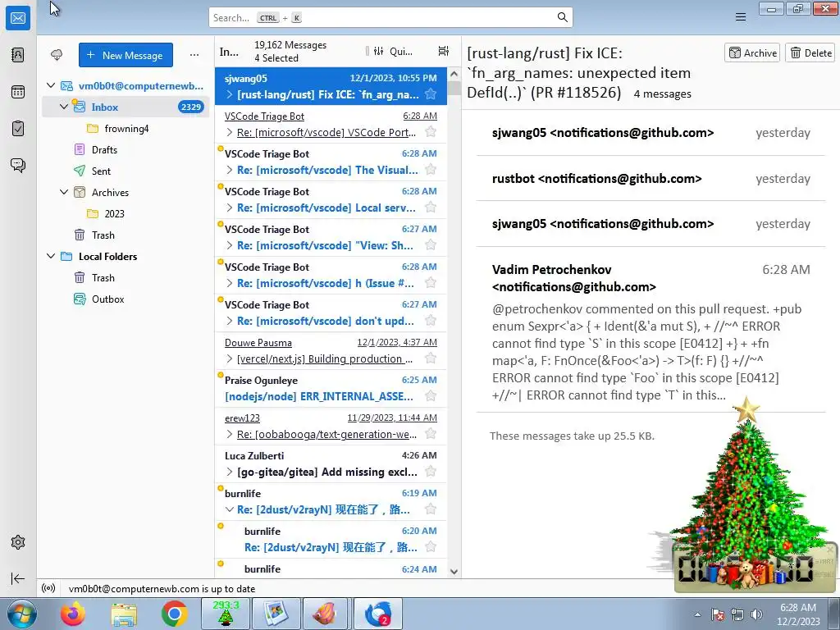Star the Local serv... vscode message

tap(430, 208)
